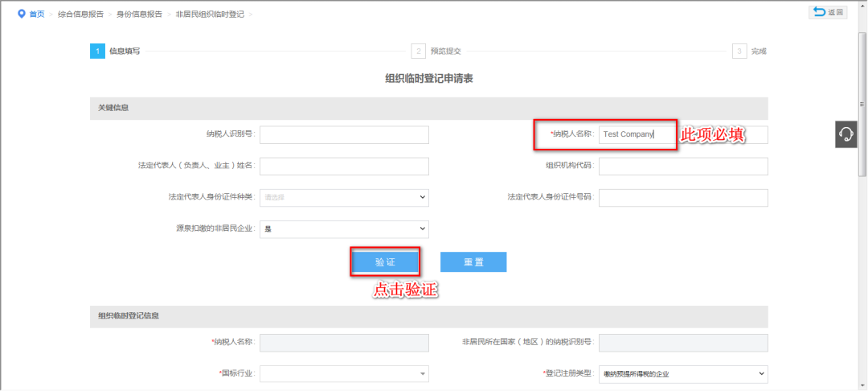Click the 法定代表人身份证件号码 field
868x391 pixels.
[683, 198]
